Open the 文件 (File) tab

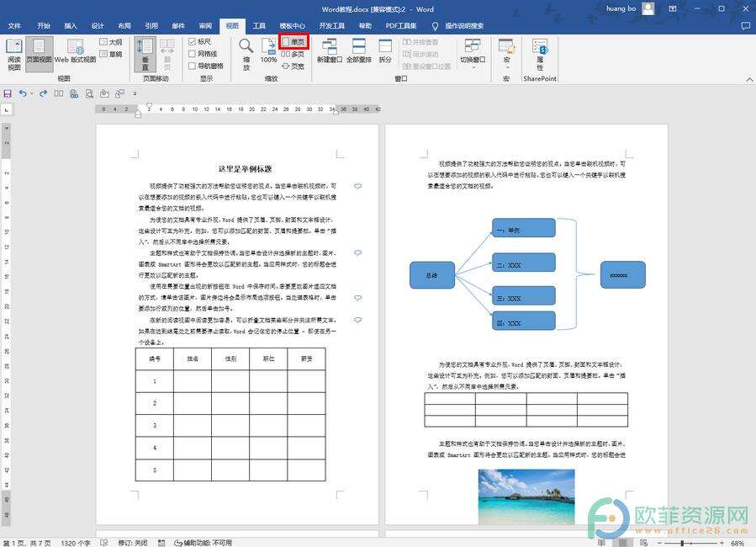click(14, 25)
